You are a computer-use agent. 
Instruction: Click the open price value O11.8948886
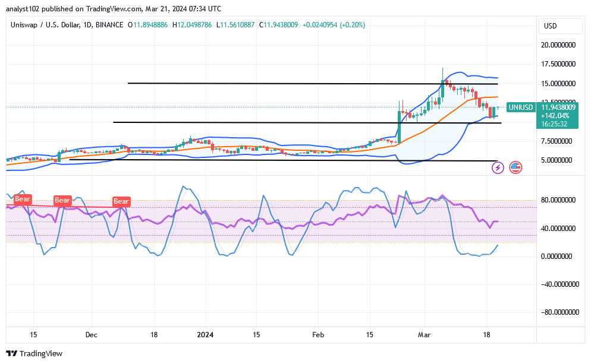click(x=147, y=25)
